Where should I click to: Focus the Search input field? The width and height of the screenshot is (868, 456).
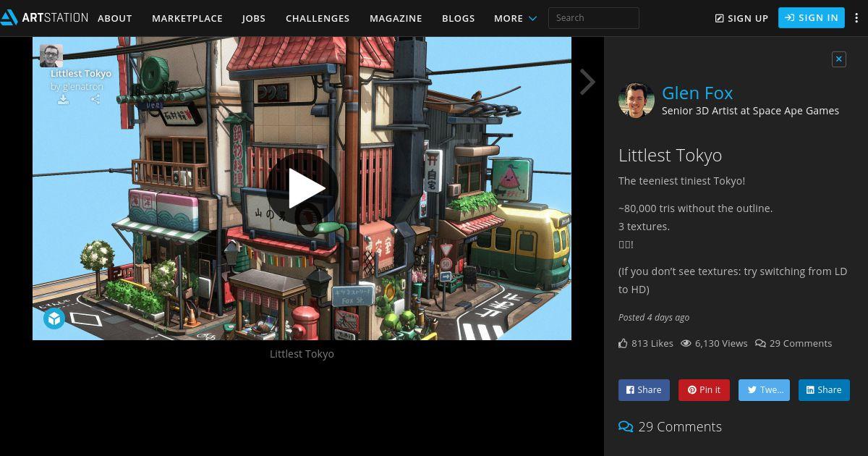pos(594,18)
